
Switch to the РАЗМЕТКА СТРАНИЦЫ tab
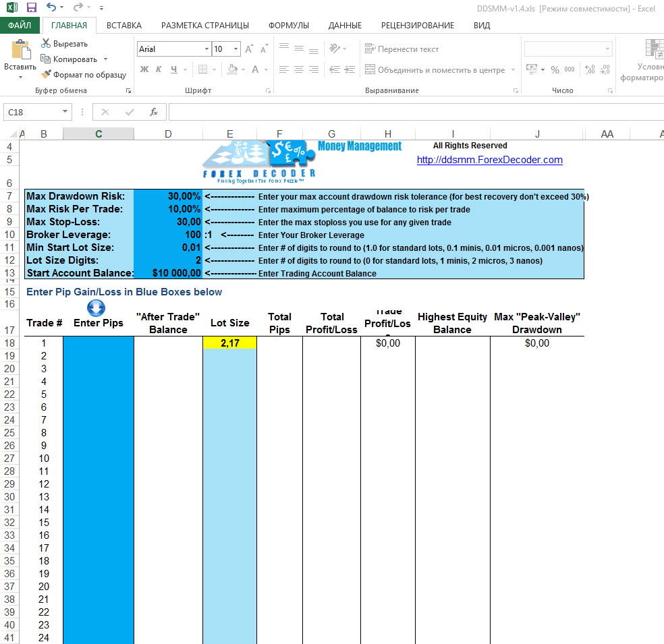pos(205,26)
